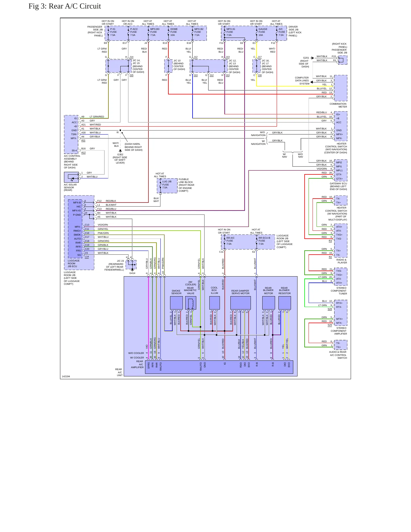Click the MPX-IG FUSE 7.5A label
Screen dimensions: 411x532
click(x=231, y=32)
